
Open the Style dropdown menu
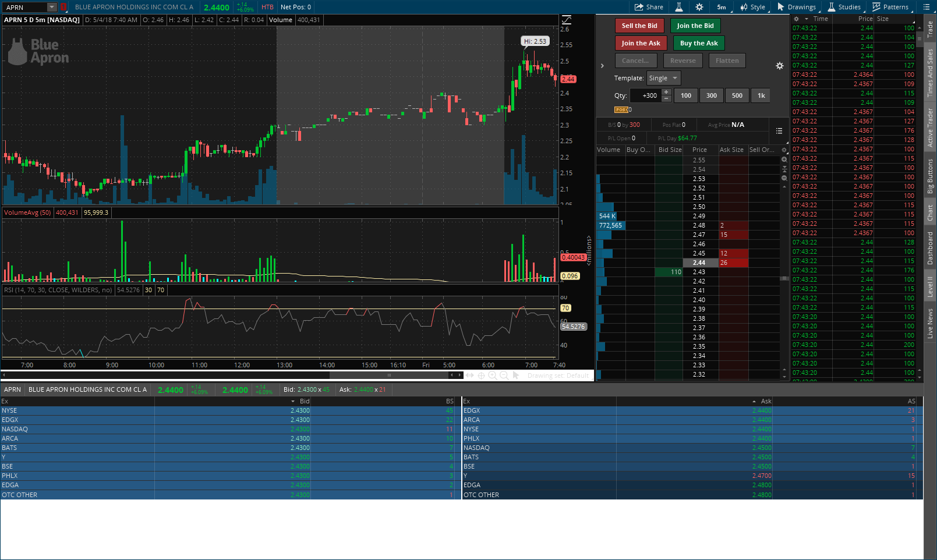(752, 7)
